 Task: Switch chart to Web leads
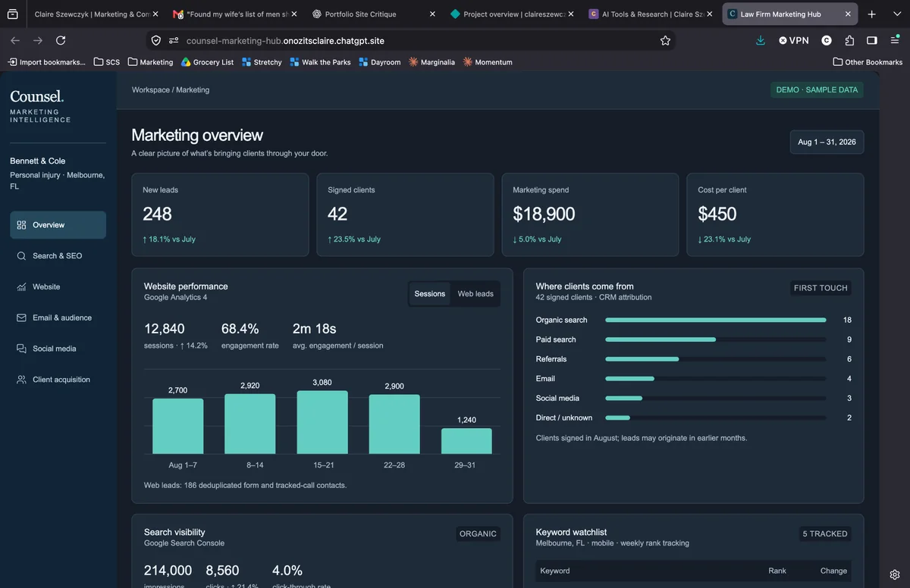(x=475, y=294)
